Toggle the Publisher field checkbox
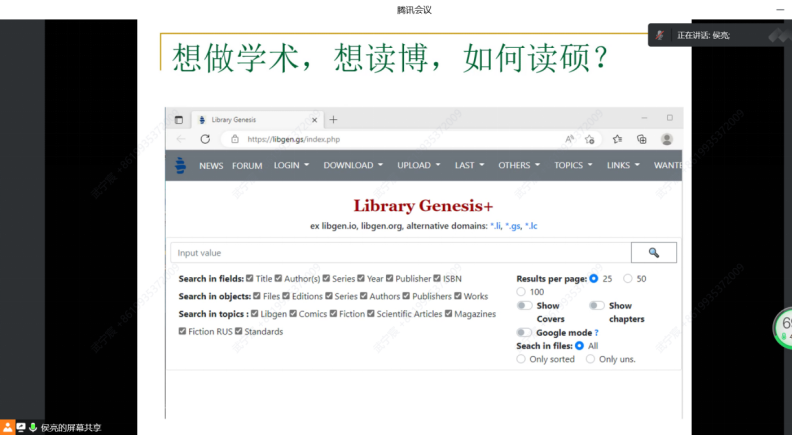Viewport: 793px width, 436px height. 389,278
